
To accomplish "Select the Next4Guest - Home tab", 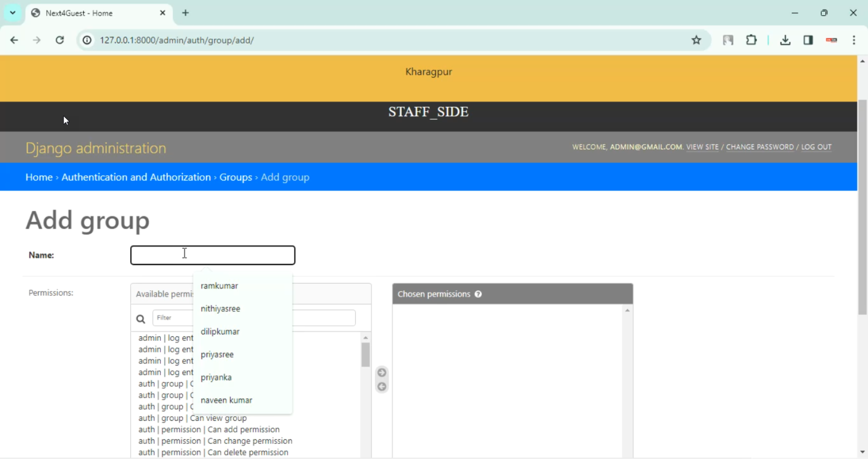I will click(98, 13).
